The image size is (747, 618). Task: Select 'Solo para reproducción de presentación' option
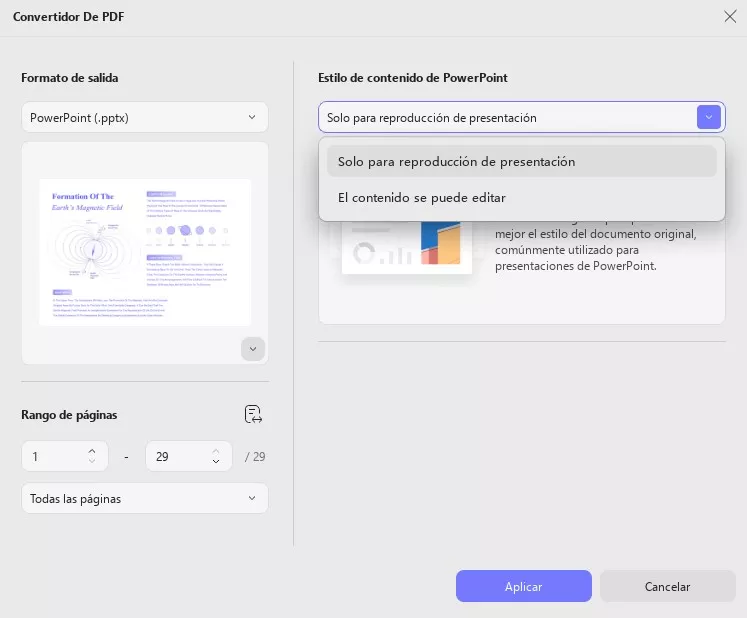click(522, 162)
